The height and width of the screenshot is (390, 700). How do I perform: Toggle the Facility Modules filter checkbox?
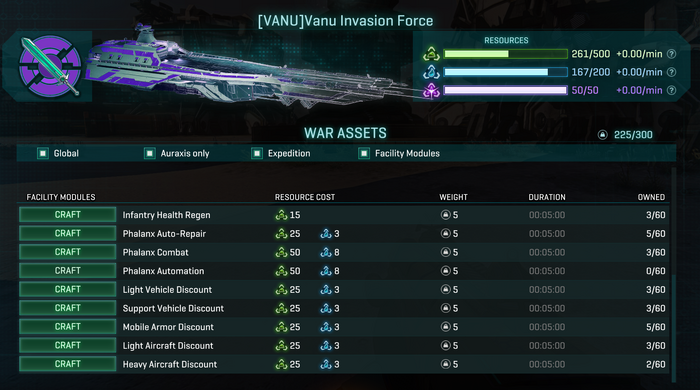364,154
